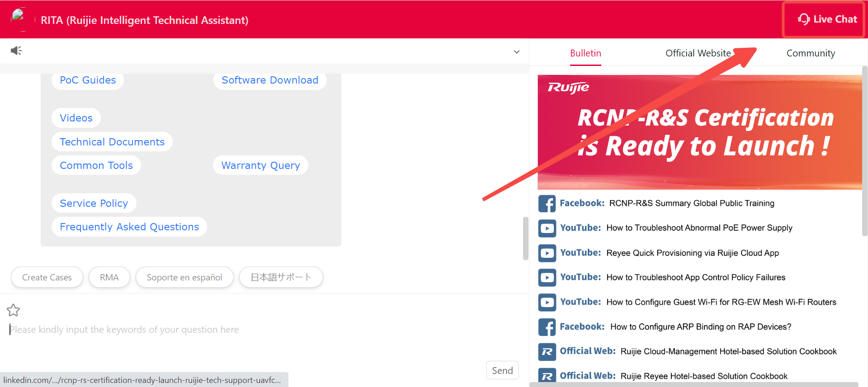
Task: Click YouTube icon for Abnormal PoE Power Supply
Action: pos(547,228)
